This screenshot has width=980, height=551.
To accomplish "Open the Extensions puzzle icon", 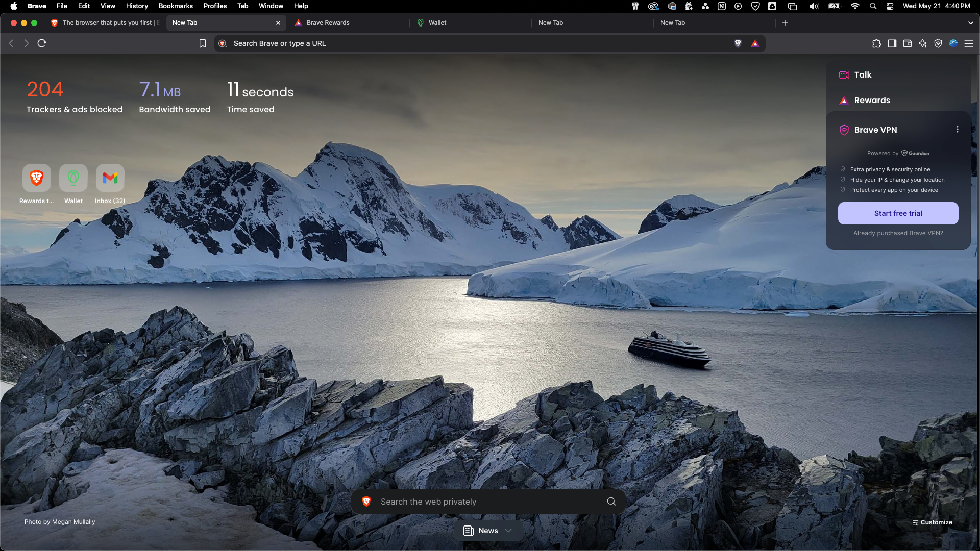I will (x=877, y=43).
